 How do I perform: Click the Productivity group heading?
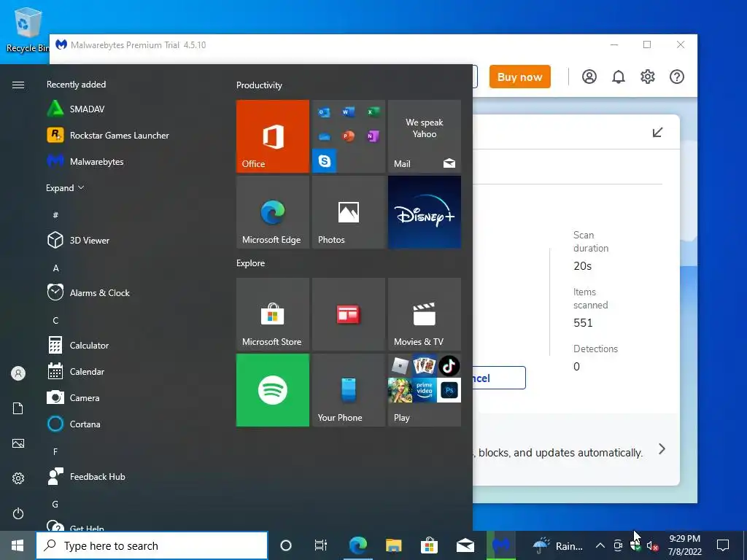coord(259,85)
